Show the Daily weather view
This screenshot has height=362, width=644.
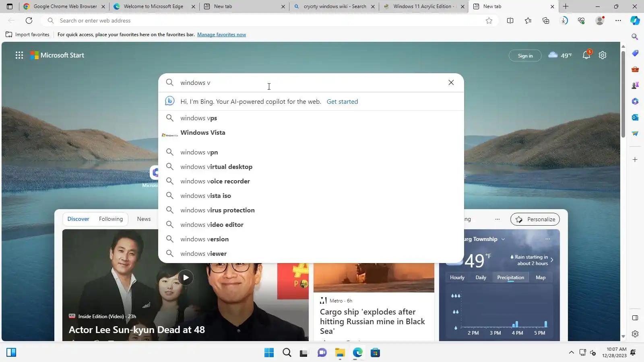(481, 278)
